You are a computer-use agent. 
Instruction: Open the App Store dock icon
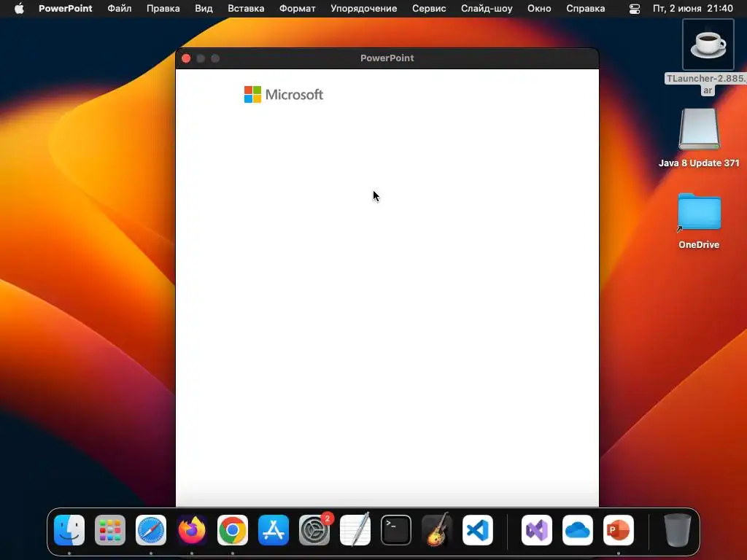point(274,530)
